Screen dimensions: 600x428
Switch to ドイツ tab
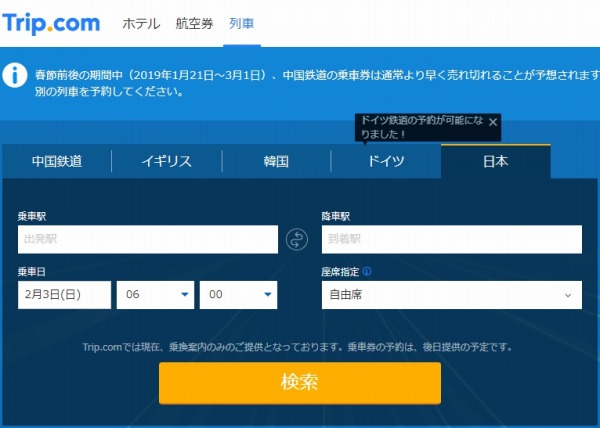tap(386, 161)
